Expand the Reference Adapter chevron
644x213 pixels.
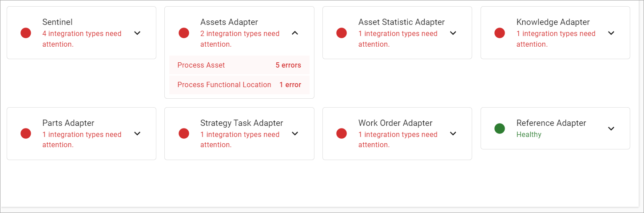(611, 129)
